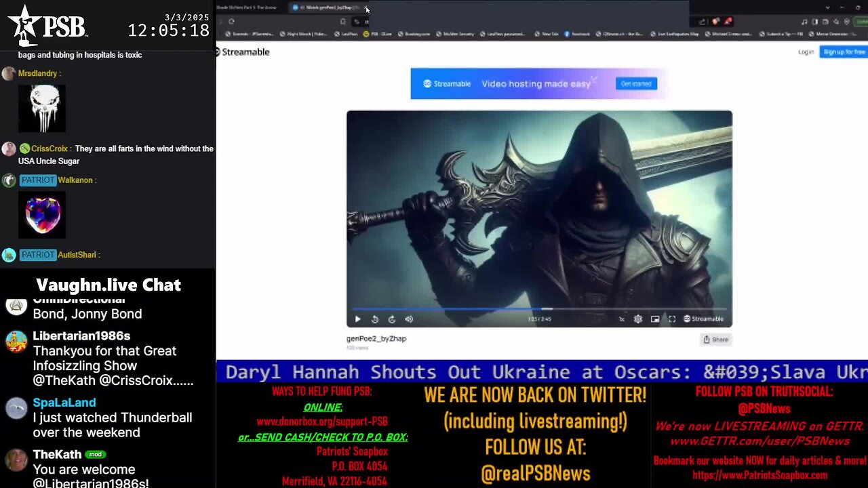Viewport: 868px width, 488px height.
Task: Click the Brave rewards icon in address bar
Action: [x=728, y=22]
